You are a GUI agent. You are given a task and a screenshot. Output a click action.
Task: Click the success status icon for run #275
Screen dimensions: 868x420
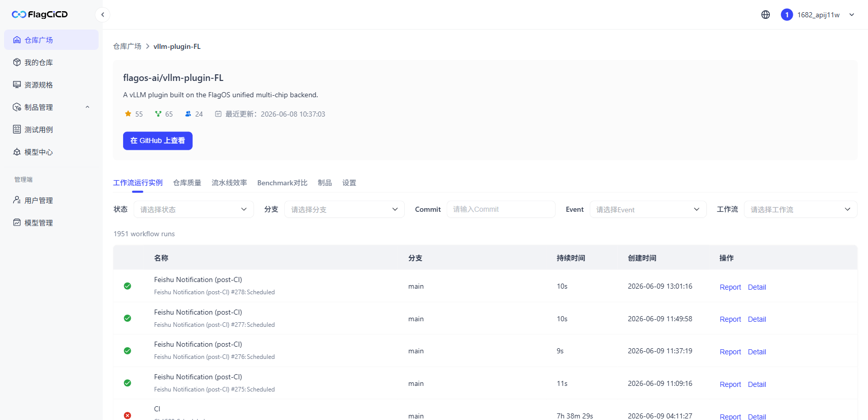pyautogui.click(x=128, y=383)
